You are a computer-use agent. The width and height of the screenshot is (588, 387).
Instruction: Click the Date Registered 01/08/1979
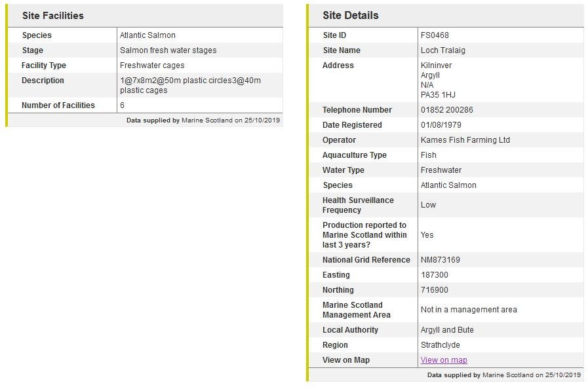pos(442,124)
